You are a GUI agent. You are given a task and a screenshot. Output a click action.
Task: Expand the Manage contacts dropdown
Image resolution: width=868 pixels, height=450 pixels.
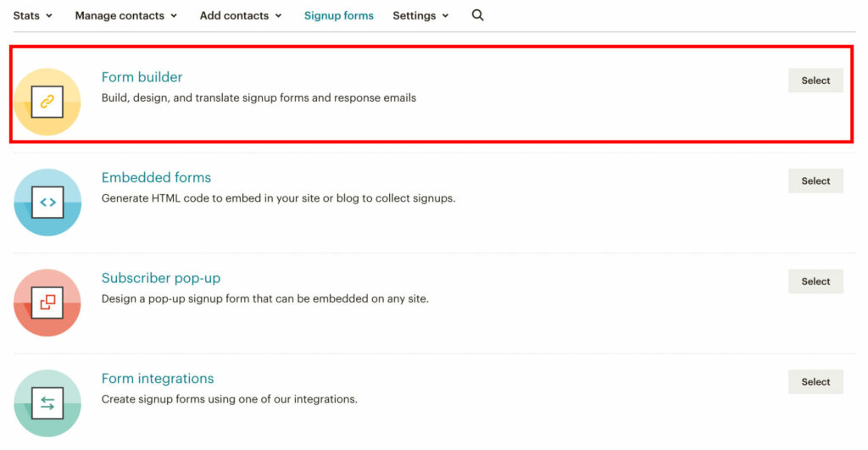(x=126, y=15)
